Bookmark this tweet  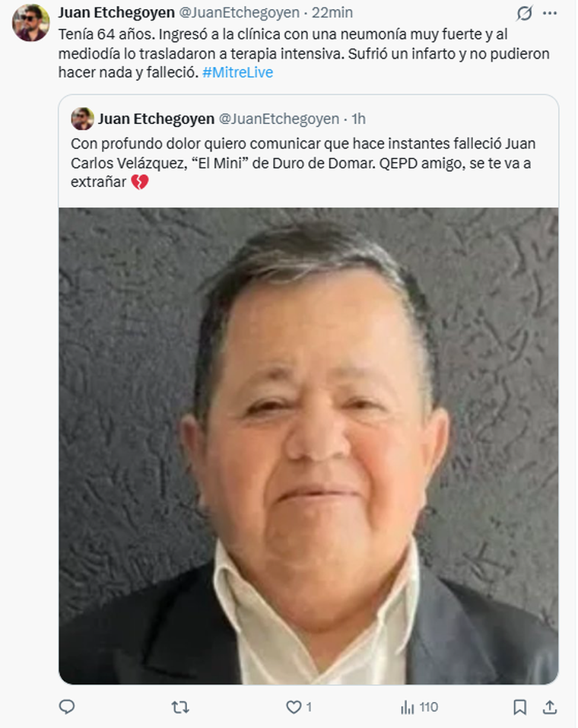[x=520, y=707]
